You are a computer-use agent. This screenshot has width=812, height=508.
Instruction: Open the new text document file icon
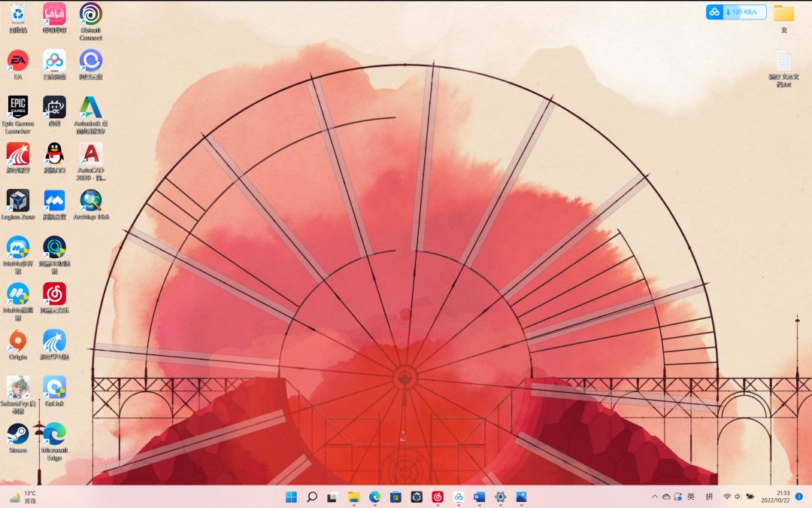pos(784,69)
